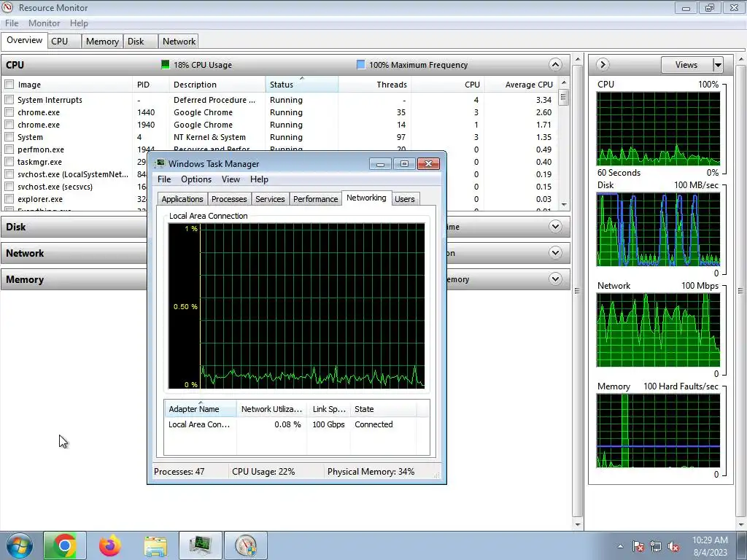Select the Local Area Connection adapter row

point(296,424)
